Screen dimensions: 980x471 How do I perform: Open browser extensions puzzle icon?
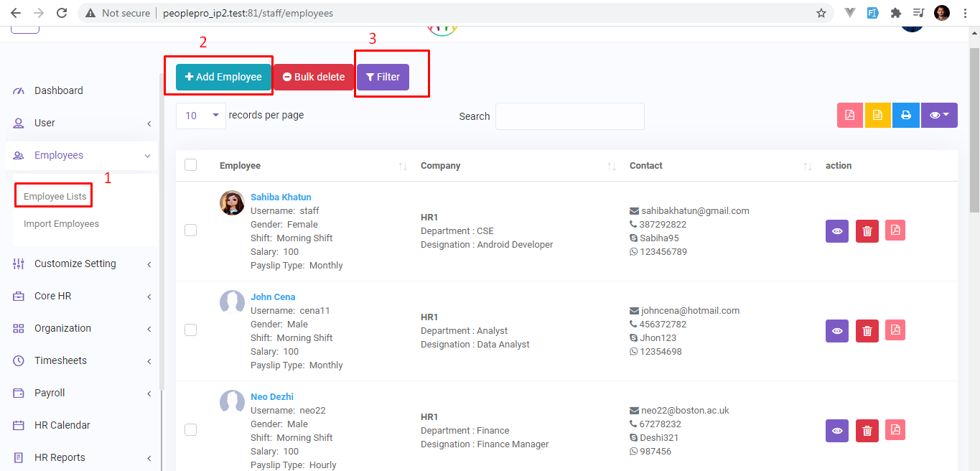click(x=895, y=13)
